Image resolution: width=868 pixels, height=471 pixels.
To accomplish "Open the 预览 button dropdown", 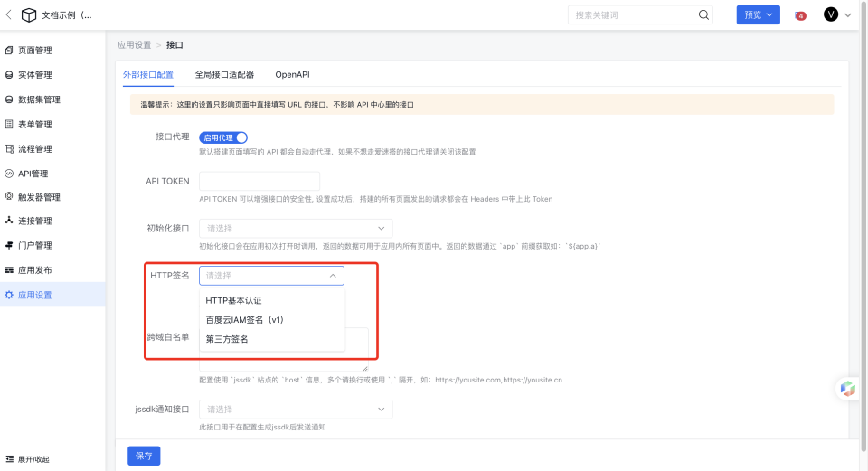I will pyautogui.click(x=758, y=15).
